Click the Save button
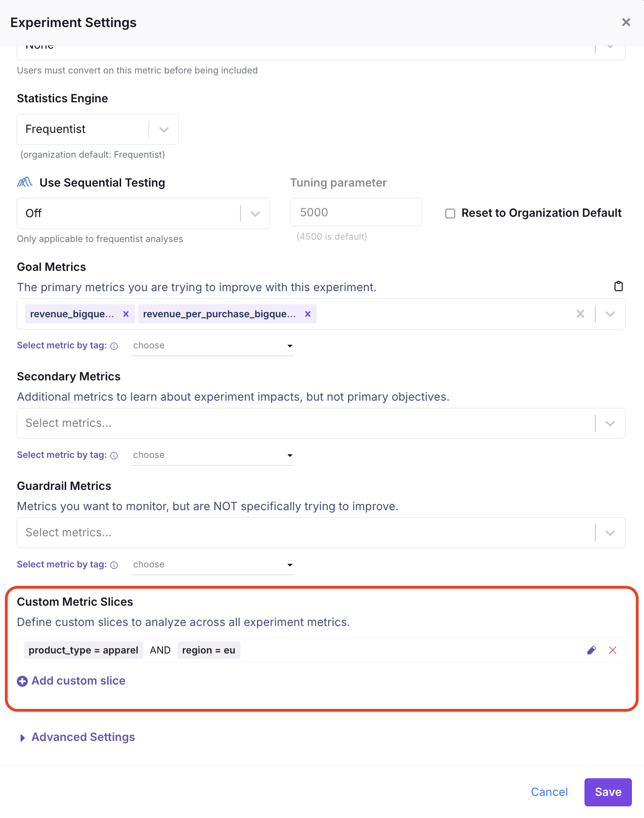 (x=608, y=792)
